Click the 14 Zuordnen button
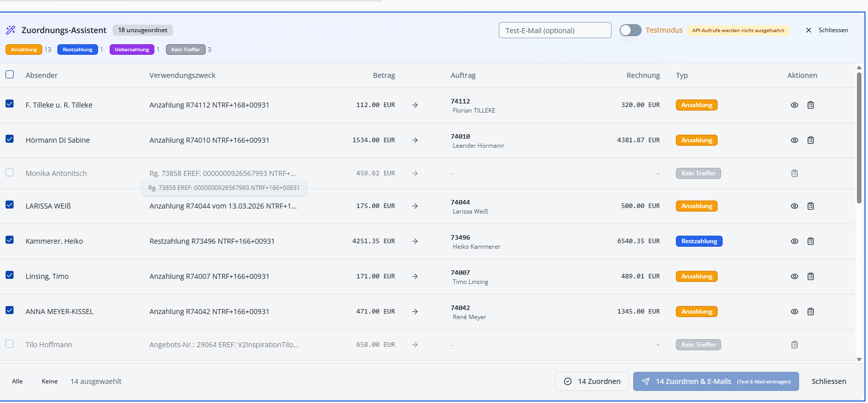Viewport: 868px width, 403px height. [x=592, y=381]
